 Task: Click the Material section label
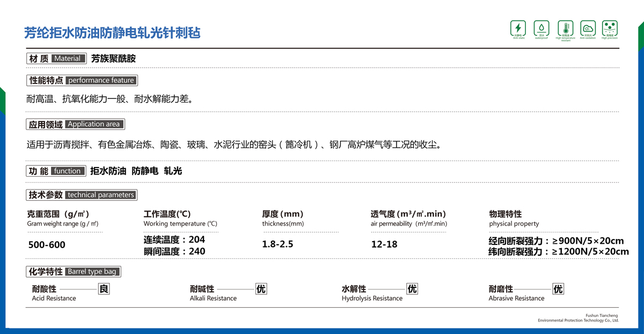pyautogui.click(x=56, y=59)
